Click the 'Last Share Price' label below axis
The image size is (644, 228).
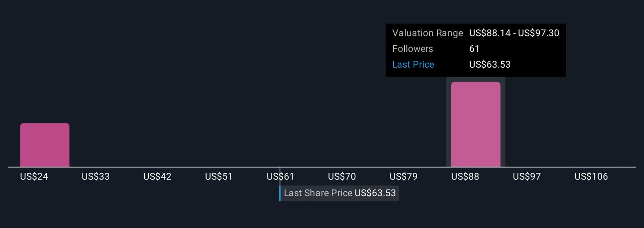[x=318, y=193]
